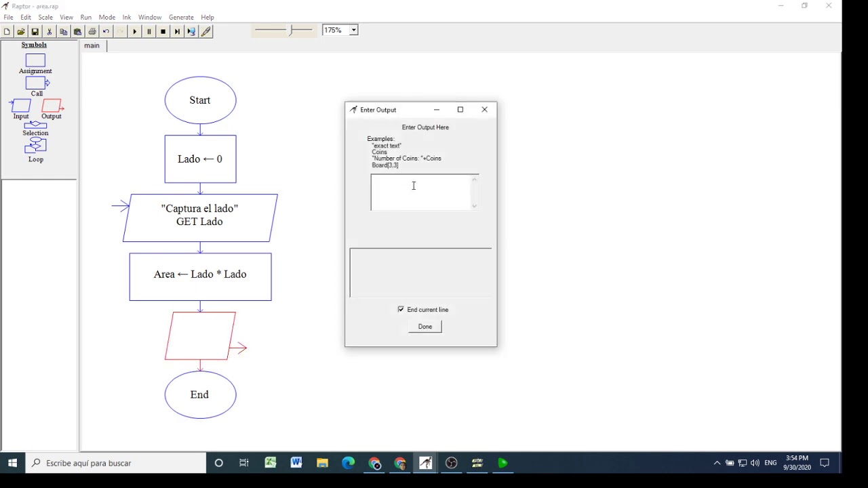Click the Raptor icon in the taskbar

pos(425,463)
